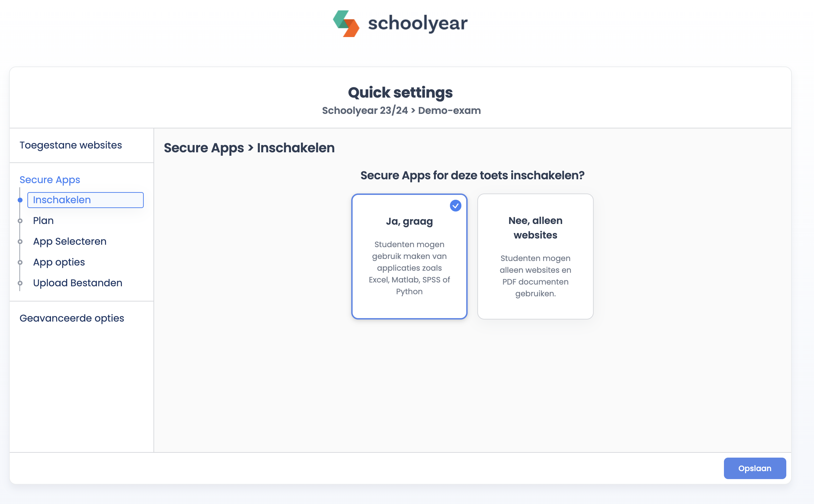The image size is (814, 504).
Task: Choose the 'Nee, alleen websites' card
Action: point(535,256)
